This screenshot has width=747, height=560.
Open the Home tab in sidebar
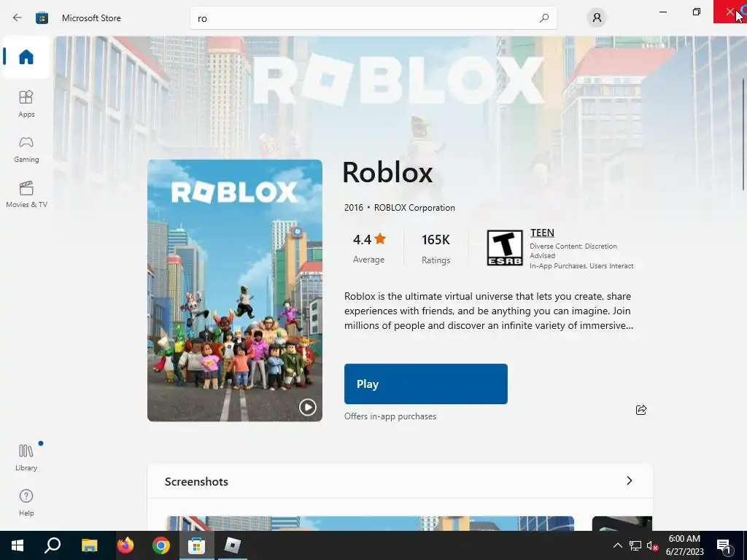pyautogui.click(x=26, y=57)
